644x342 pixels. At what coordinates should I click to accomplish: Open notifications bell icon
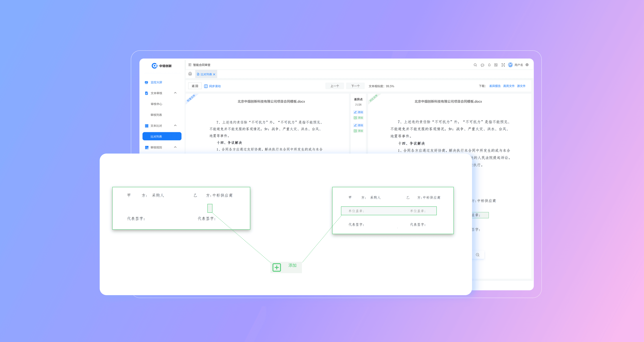[x=489, y=65]
